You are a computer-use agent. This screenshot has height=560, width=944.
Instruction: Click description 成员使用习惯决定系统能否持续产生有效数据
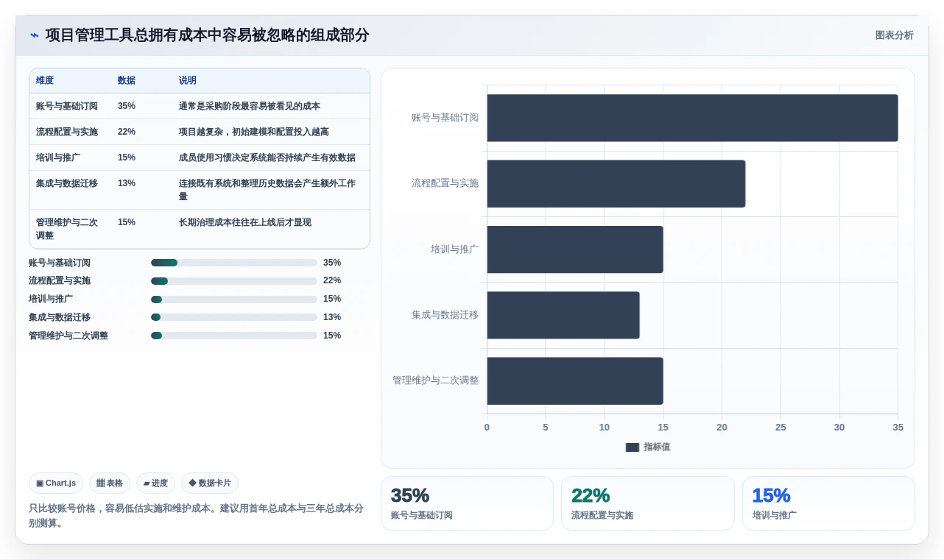267,157
